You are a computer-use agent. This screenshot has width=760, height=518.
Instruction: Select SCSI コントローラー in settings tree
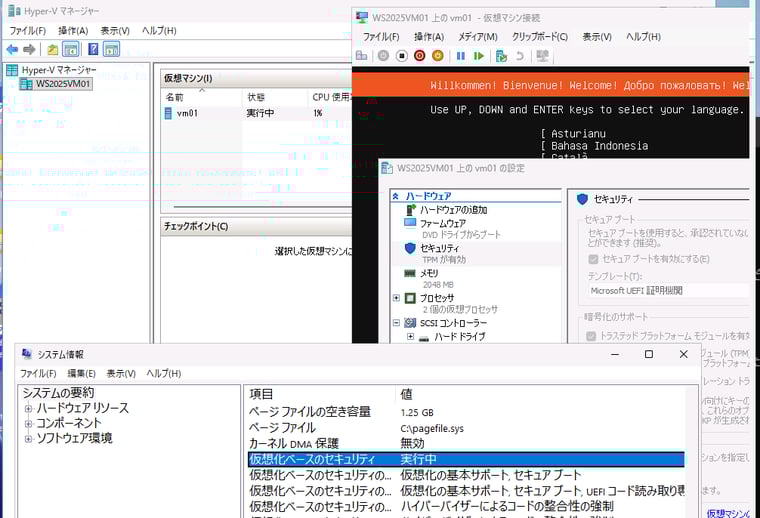click(x=453, y=323)
